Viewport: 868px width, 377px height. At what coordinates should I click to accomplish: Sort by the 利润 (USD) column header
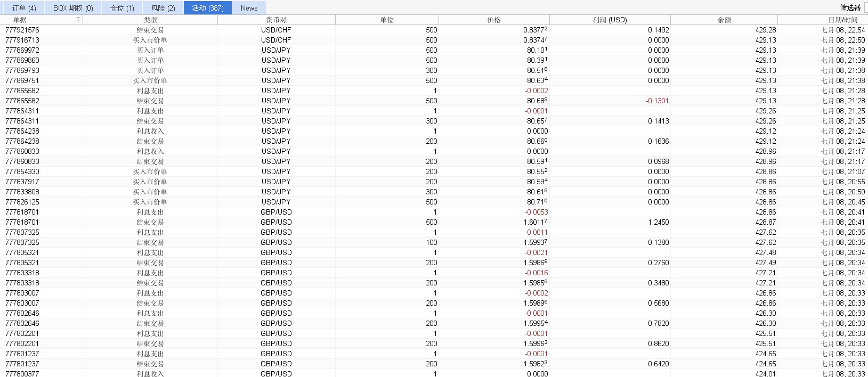610,20
